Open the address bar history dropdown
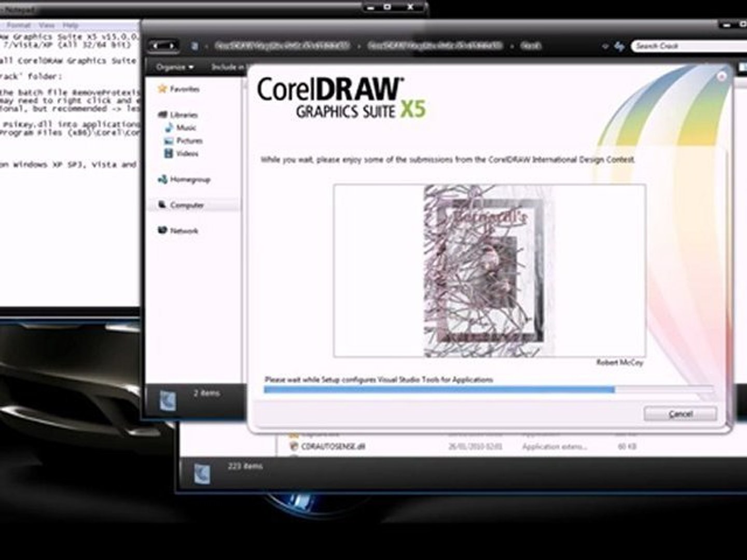 click(x=605, y=47)
